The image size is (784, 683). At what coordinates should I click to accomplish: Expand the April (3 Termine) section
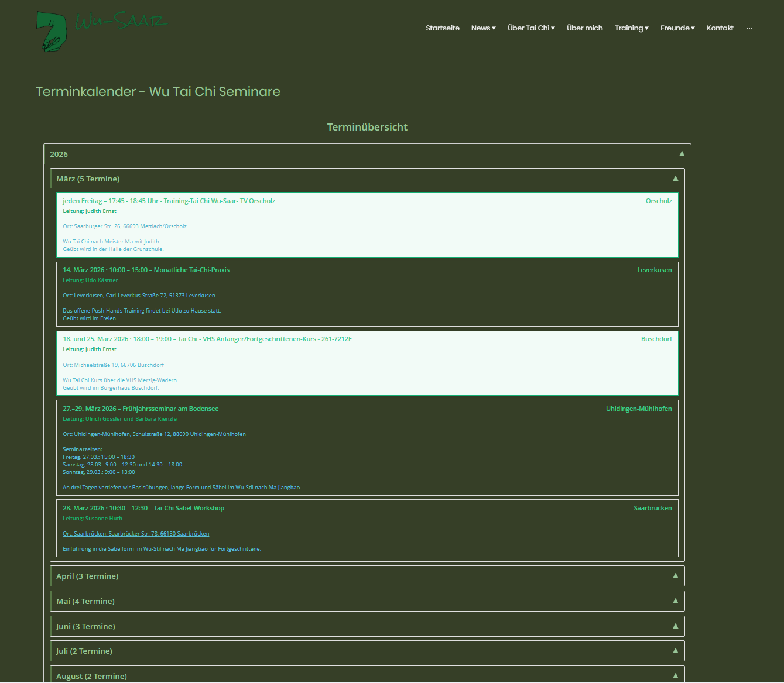(x=87, y=576)
